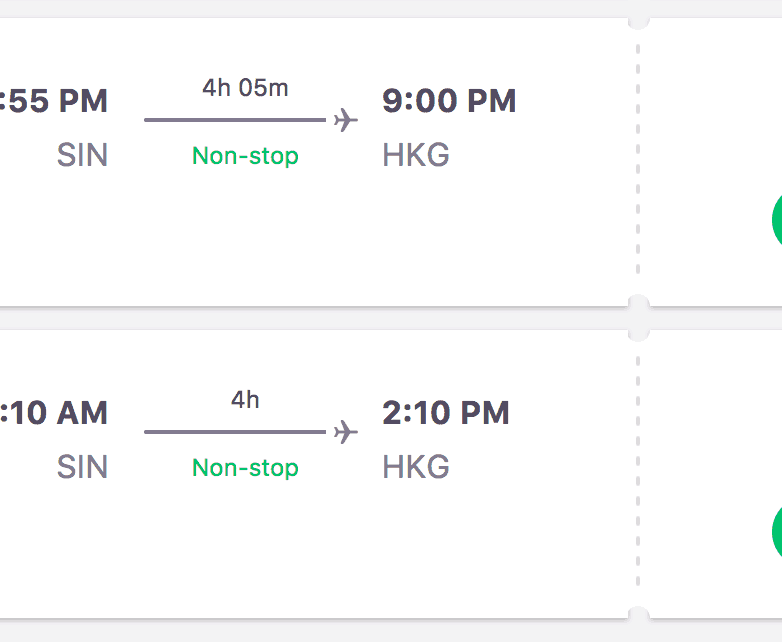Screen dimensions: 782x642
Task: Click the green button on the second flight card
Action: pos(776,532)
